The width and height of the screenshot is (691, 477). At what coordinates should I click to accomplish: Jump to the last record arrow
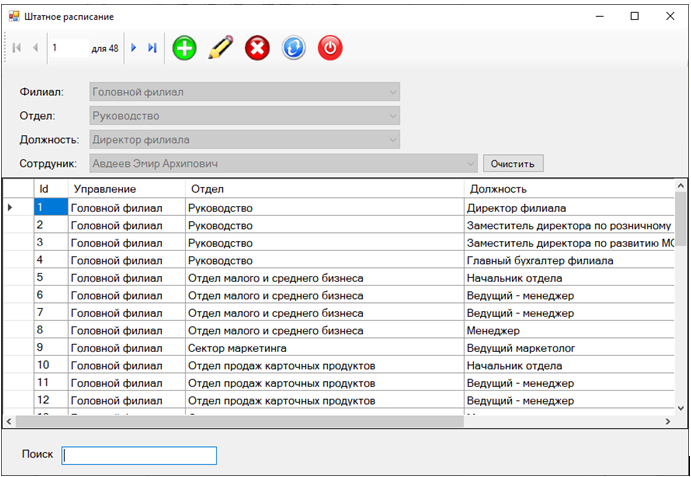click(x=152, y=48)
